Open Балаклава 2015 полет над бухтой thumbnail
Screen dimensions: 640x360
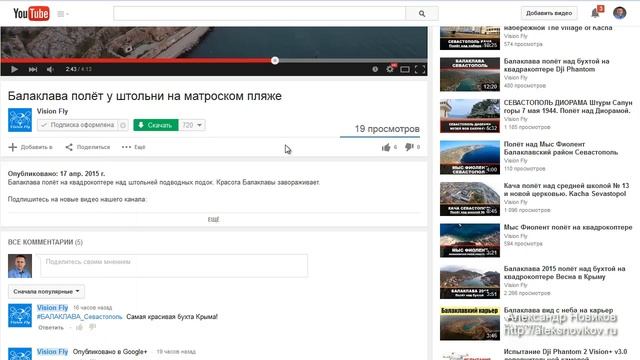[x=470, y=282]
